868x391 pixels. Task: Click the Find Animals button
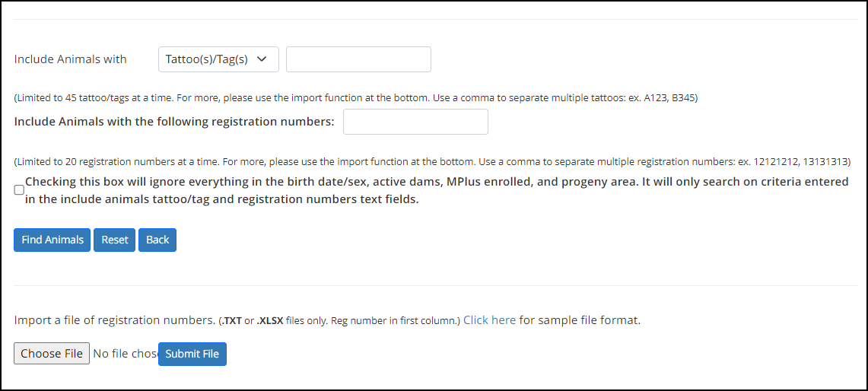coord(52,240)
